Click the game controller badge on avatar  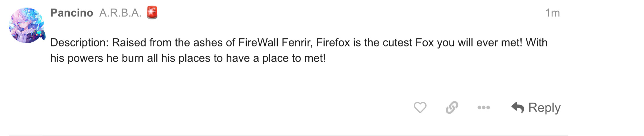[39, 35]
